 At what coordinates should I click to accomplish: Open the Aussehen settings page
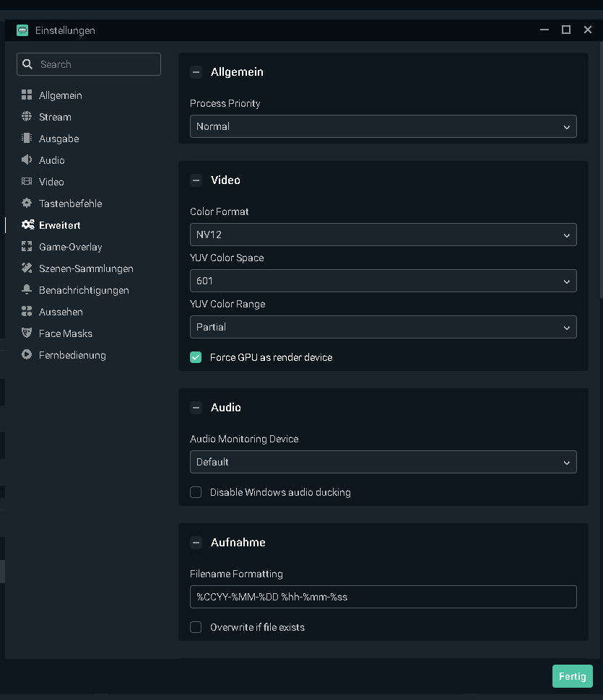[x=61, y=312]
